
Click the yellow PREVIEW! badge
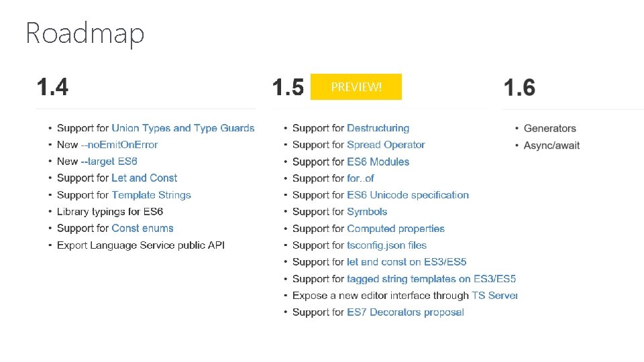[356, 87]
